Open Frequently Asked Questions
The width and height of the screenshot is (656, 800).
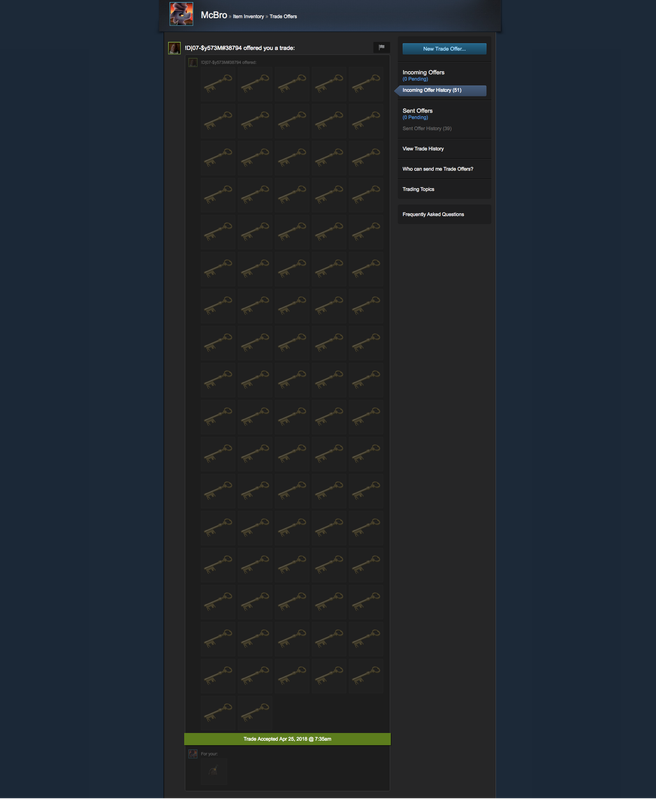click(433, 214)
